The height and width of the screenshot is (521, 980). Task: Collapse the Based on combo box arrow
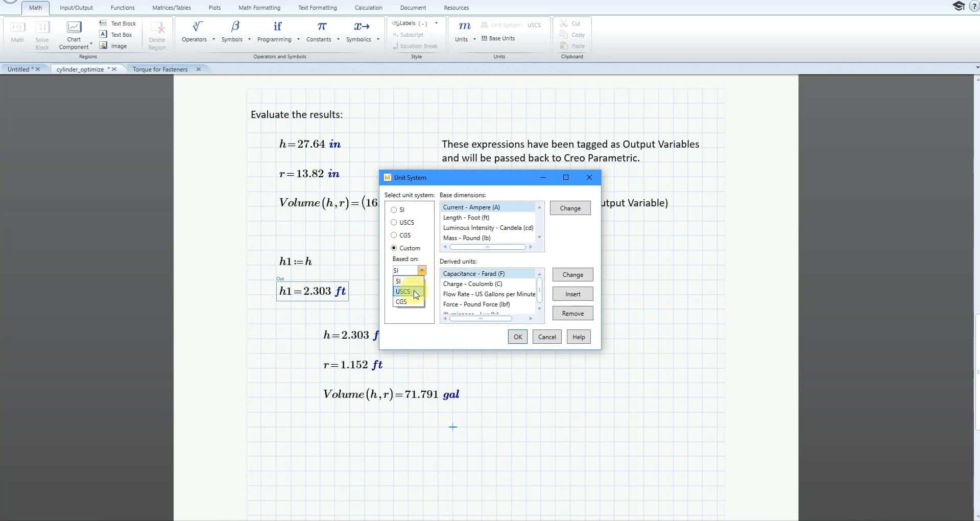point(421,271)
